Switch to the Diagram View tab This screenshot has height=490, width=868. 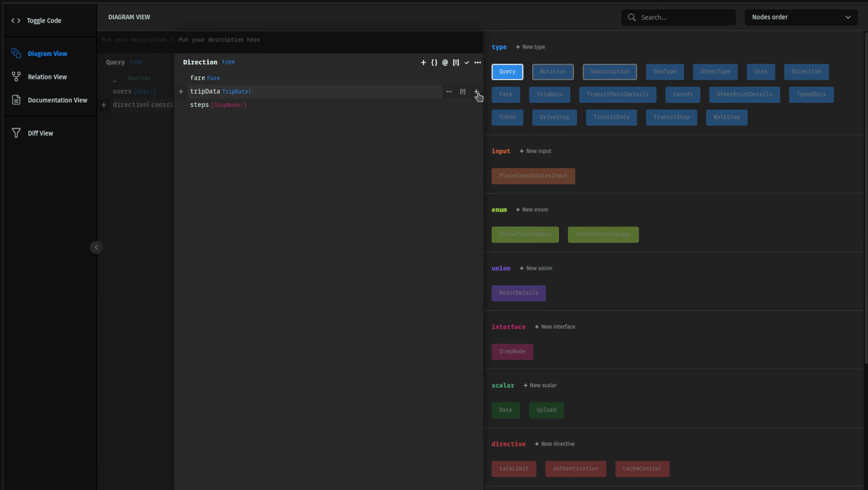click(48, 54)
